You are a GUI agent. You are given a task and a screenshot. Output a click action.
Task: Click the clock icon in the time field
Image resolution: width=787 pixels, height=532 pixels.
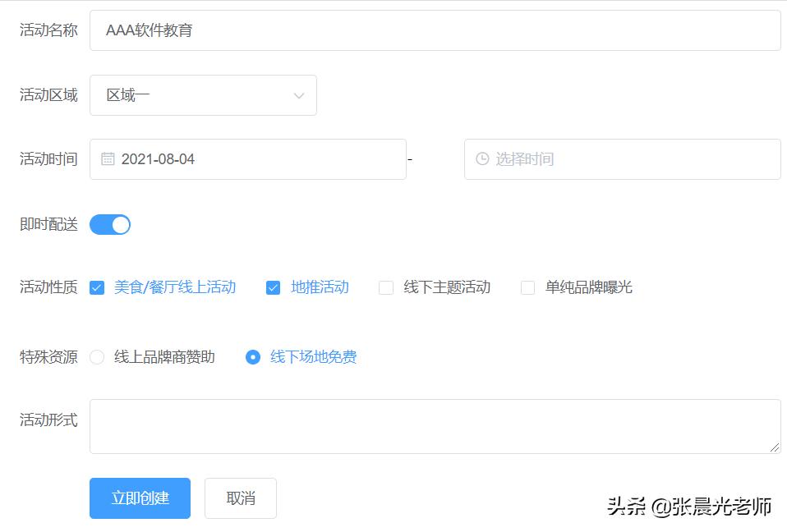click(x=481, y=159)
